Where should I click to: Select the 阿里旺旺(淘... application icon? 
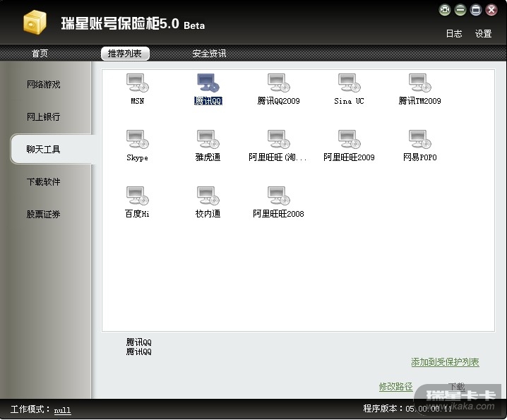pos(279,139)
